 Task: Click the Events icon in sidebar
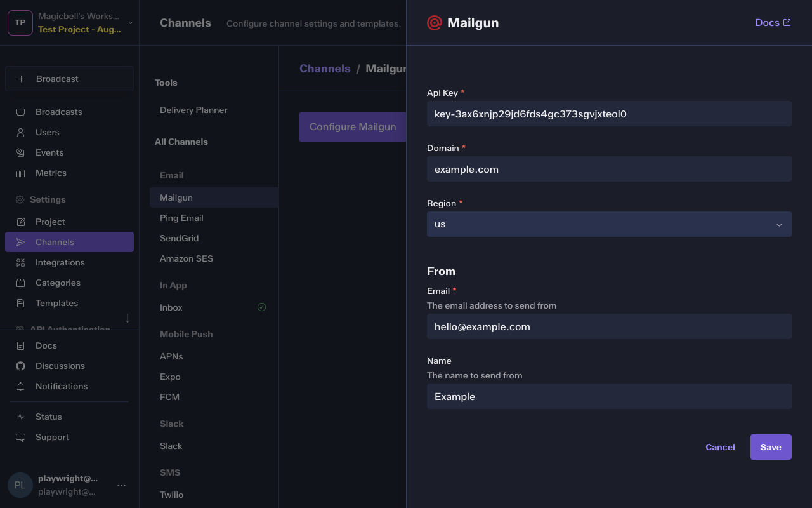click(20, 152)
